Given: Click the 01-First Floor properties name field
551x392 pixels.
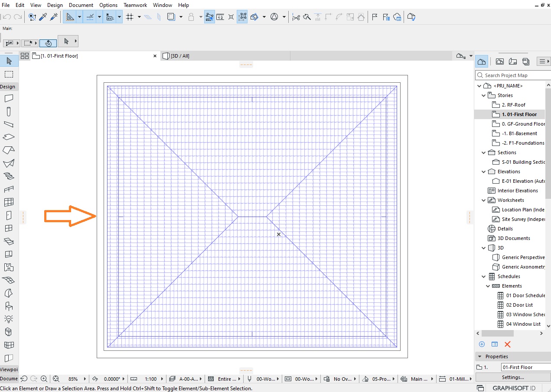Looking at the screenshot, I should click(526, 367).
